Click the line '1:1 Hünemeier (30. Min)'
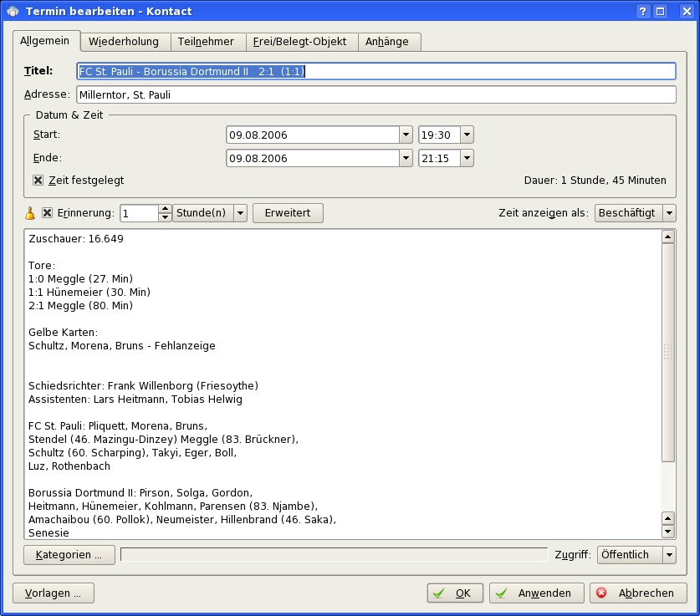Image resolution: width=700 pixels, height=616 pixels. coord(89,293)
